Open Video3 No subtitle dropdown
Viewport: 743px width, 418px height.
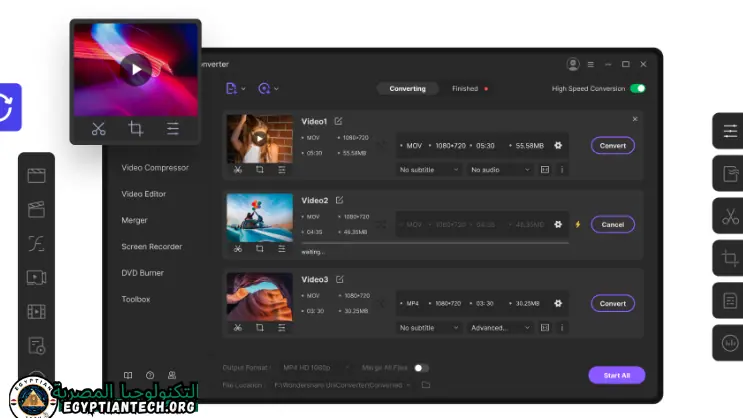tap(429, 328)
